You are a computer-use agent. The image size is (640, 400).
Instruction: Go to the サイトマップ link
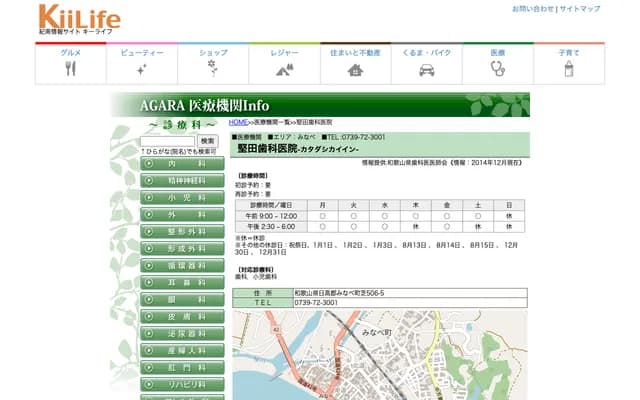tap(580, 9)
